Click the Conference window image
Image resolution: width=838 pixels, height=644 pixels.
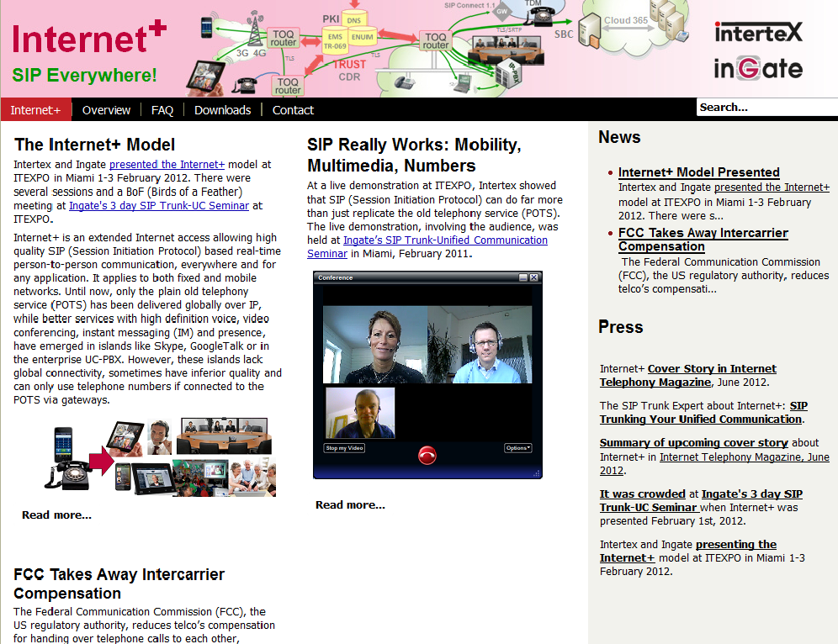(427, 375)
